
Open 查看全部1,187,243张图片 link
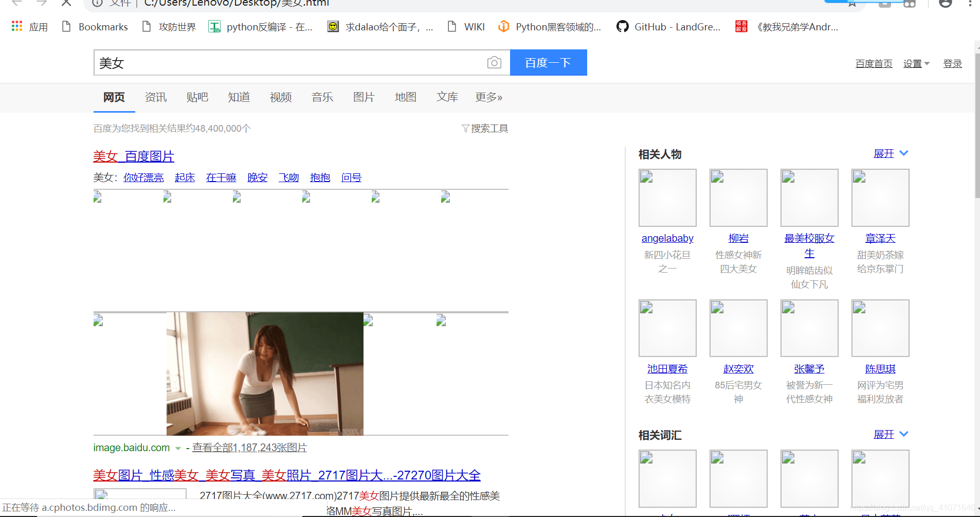pos(249,448)
